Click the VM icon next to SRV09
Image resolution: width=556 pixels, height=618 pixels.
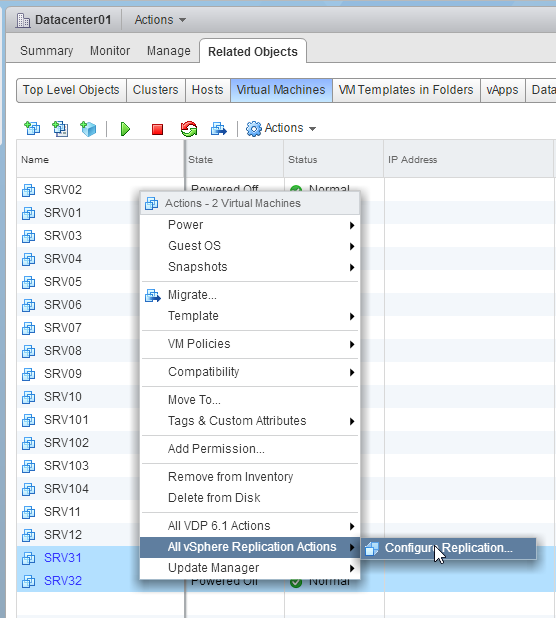pos(28,374)
